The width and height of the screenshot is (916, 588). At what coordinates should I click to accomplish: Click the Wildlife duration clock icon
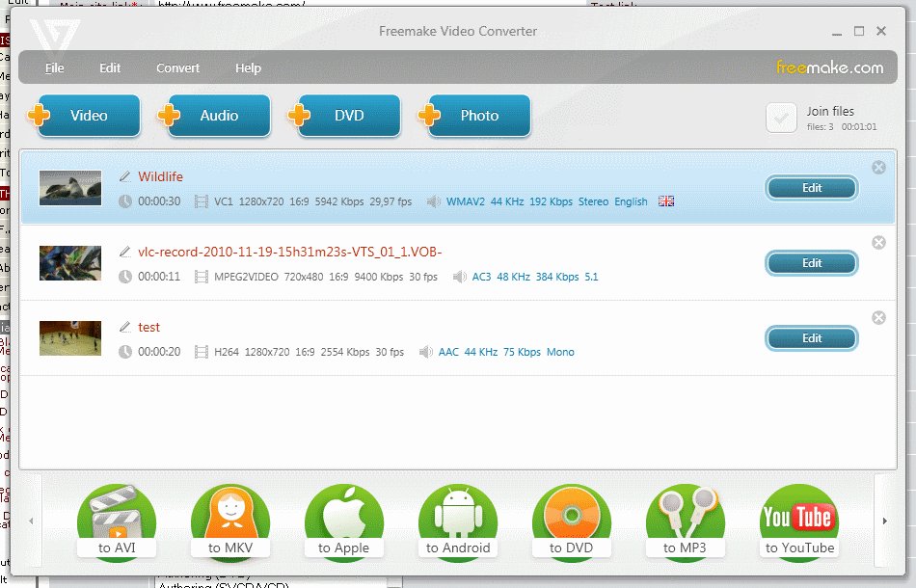pyautogui.click(x=125, y=201)
